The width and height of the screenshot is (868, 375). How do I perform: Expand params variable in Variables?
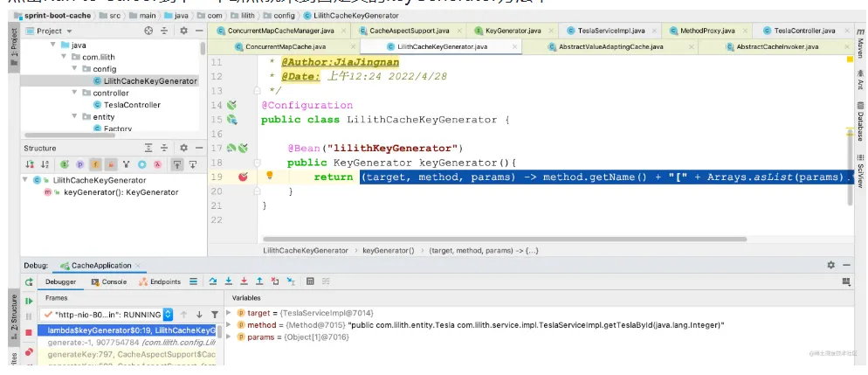click(x=229, y=337)
